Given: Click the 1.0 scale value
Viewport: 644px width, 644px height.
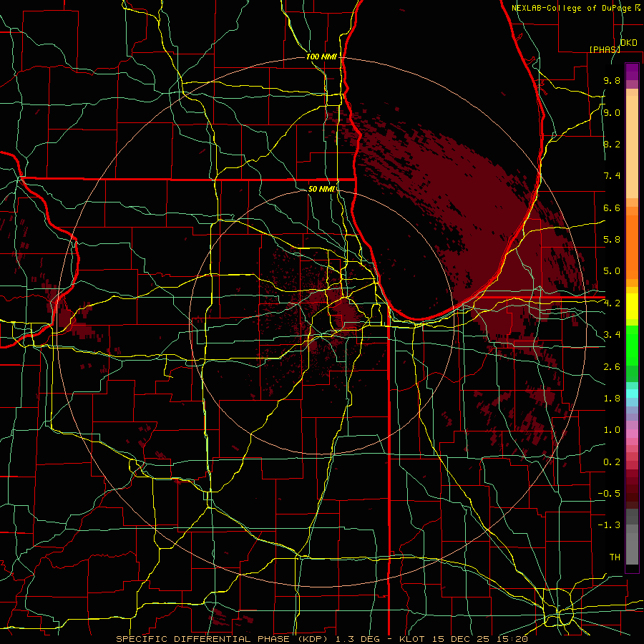Looking at the screenshot, I should coord(612,430).
